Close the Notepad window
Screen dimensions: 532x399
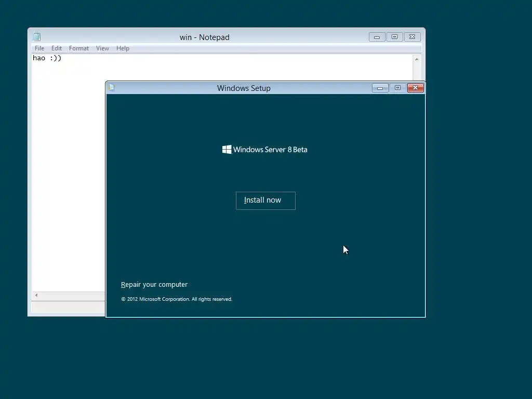[x=412, y=37]
